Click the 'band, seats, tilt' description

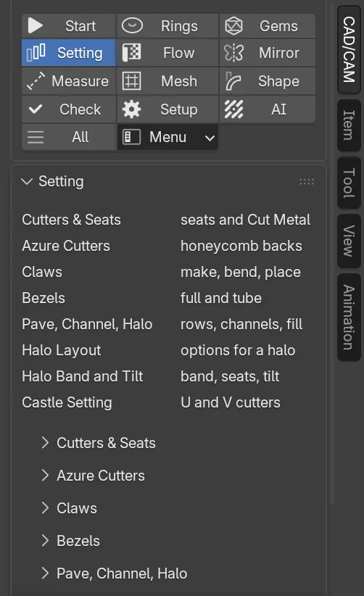(x=230, y=377)
